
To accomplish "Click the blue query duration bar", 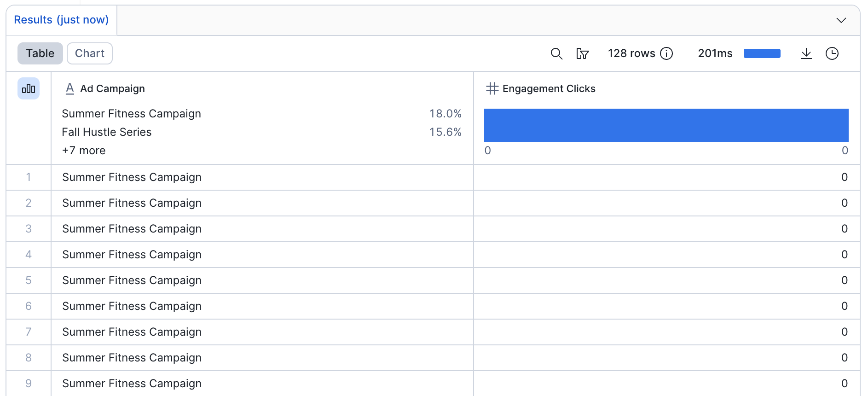I will [x=762, y=53].
